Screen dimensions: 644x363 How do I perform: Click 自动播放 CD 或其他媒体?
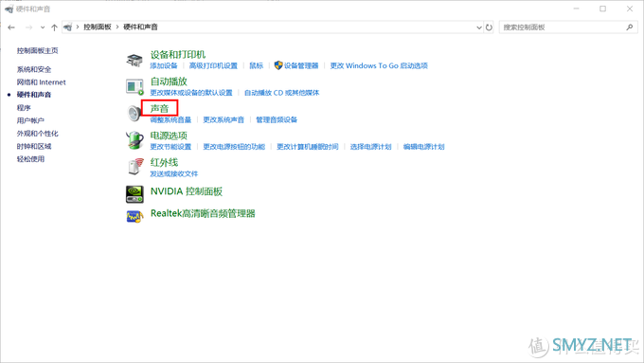point(282,93)
